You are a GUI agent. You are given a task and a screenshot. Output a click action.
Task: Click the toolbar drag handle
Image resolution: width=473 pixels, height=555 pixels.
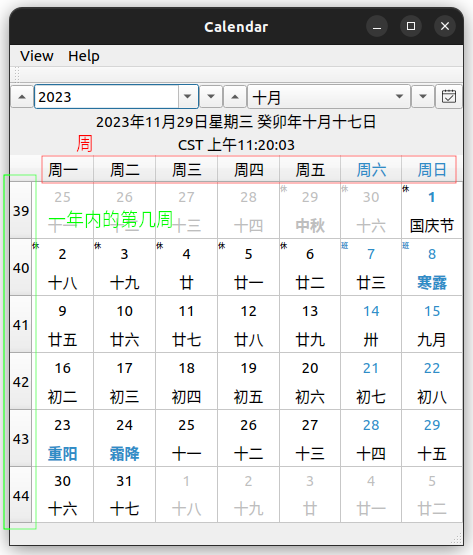[17, 75]
